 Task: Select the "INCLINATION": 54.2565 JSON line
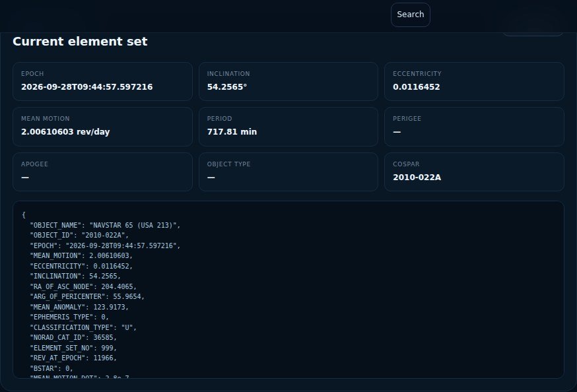pos(75,276)
